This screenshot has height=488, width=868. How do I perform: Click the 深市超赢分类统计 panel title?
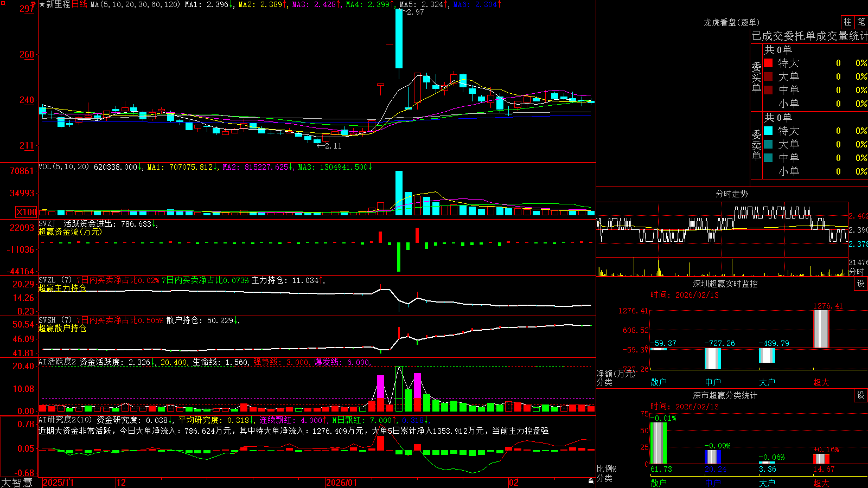tap(725, 395)
